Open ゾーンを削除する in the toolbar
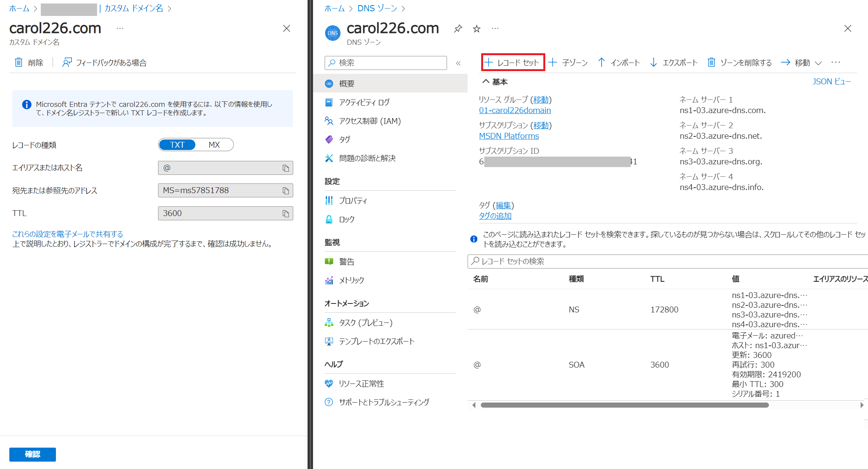This screenshot has height=469, width=868. point(739,63)
